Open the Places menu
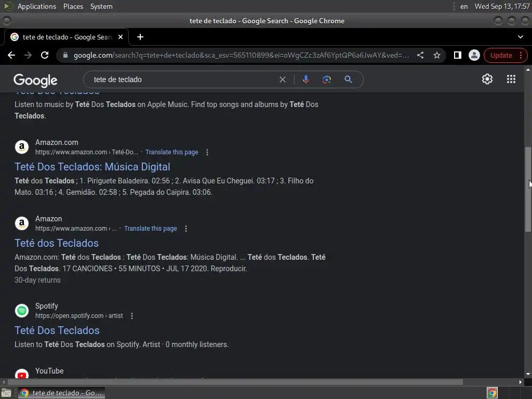Image resolution: width=532 pixels, height=399 pixels. 73,6
